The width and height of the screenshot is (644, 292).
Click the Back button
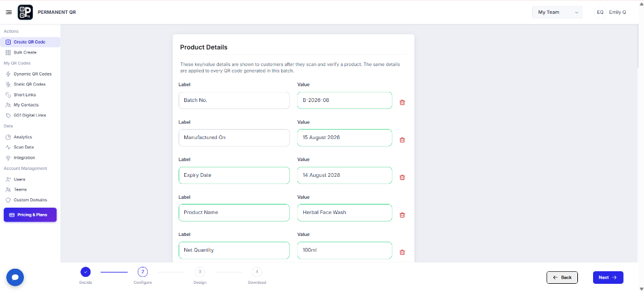point(562,278)
